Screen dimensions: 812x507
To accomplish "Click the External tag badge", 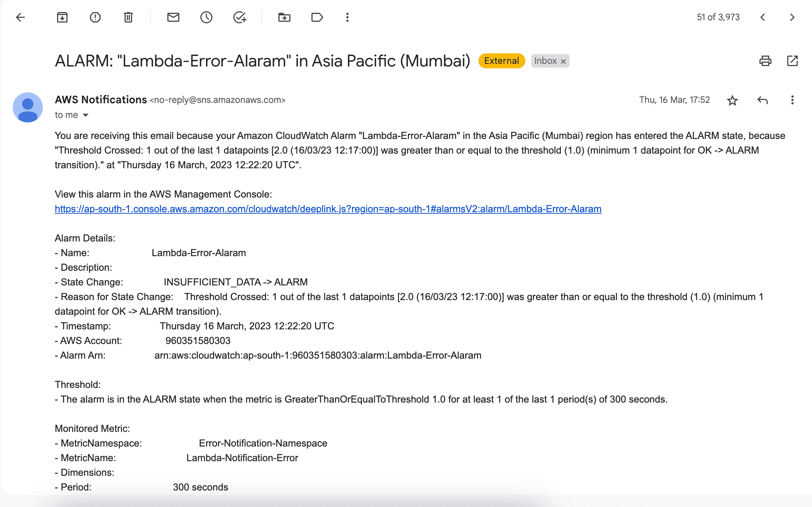I will [502, 61].
